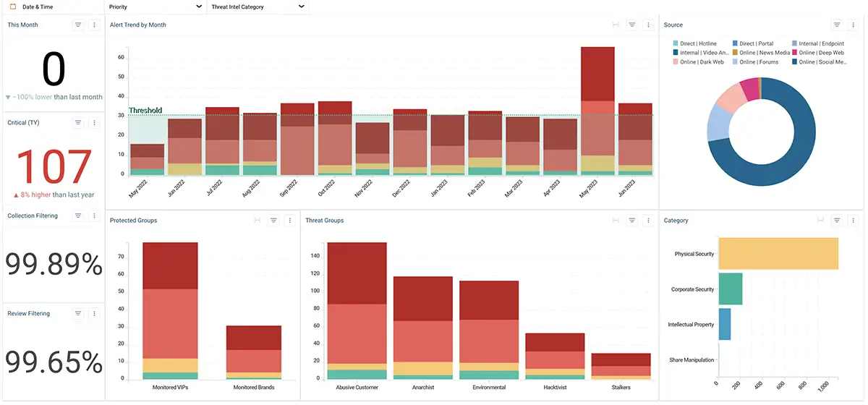This screenshot has width=868, height=405.
Task: Open the Date & Time filter field
Action: click(x=53, y=7)
